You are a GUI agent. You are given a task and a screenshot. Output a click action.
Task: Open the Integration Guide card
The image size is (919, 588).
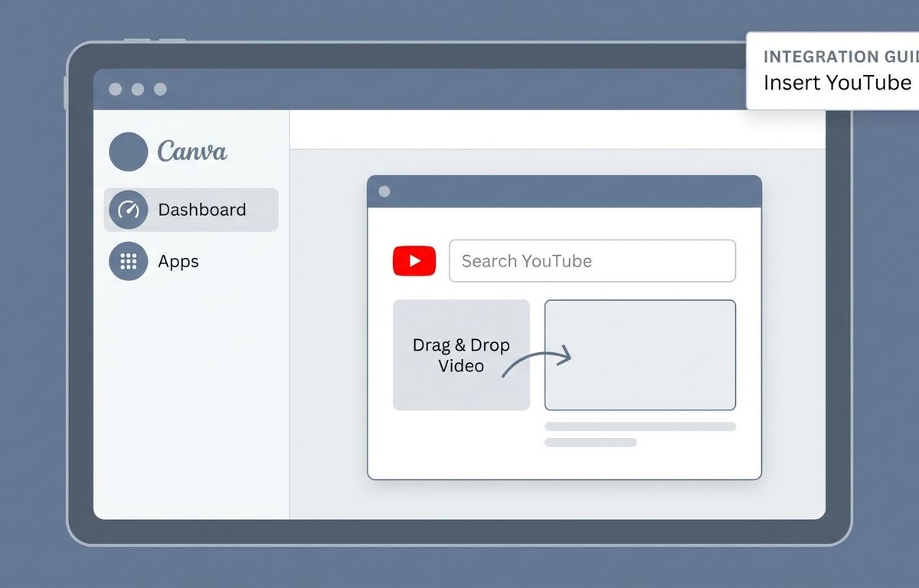pyautogui.click(x=832, y=70)
